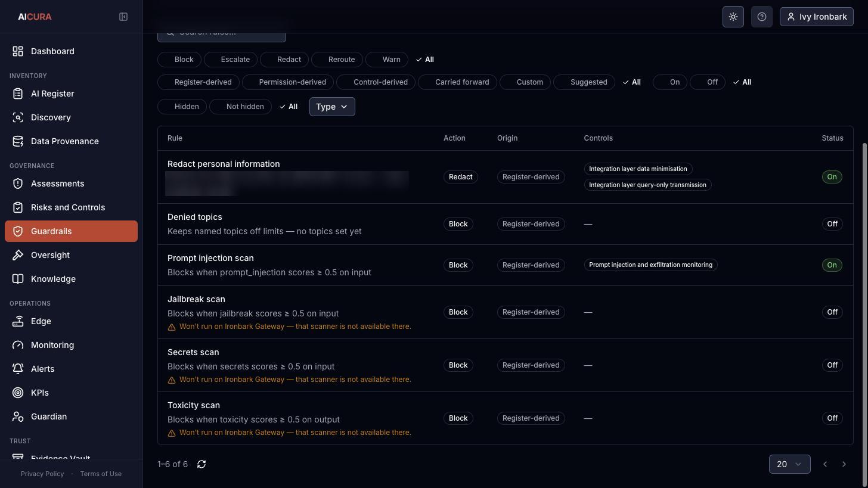The width and height of the screenshot is (868, 488).
Task: Show only Hidden rules filter
Action: [182, 107]
